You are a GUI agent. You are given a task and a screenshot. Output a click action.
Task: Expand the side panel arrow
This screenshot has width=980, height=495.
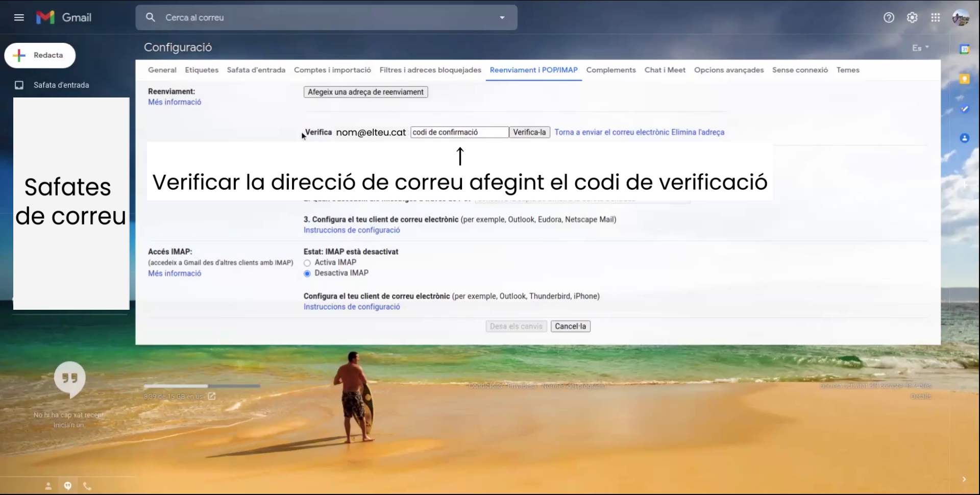(x=964, y=479)
